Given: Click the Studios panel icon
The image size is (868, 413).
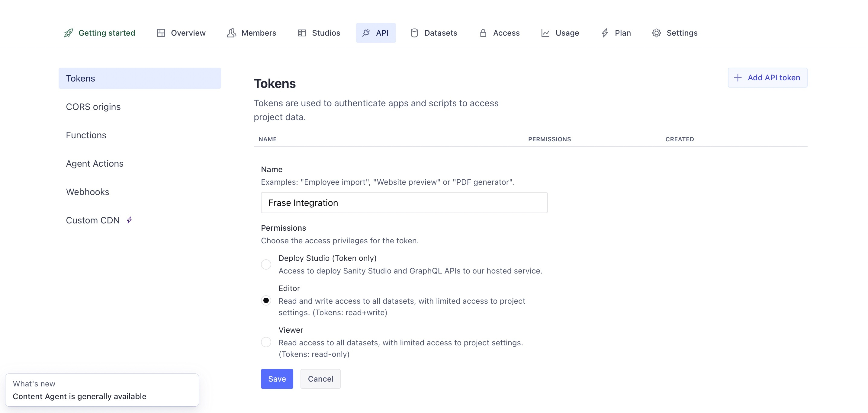Looking at the screenshot, I should coord(302,33).
